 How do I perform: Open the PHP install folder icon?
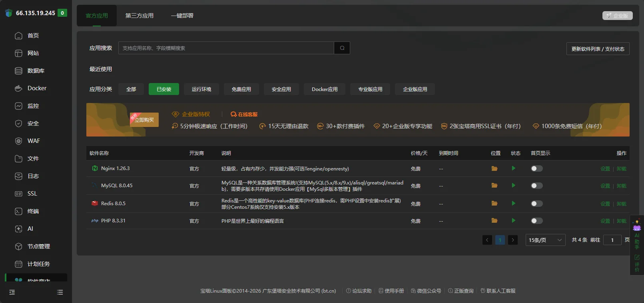click(x=494, y=221)
